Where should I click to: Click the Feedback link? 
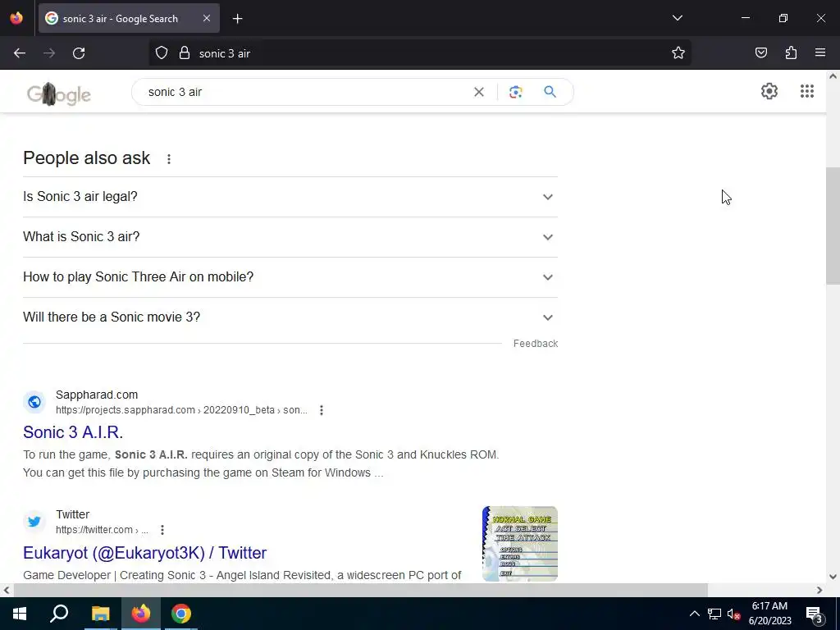pyautogui.click(x=535, y=344)
